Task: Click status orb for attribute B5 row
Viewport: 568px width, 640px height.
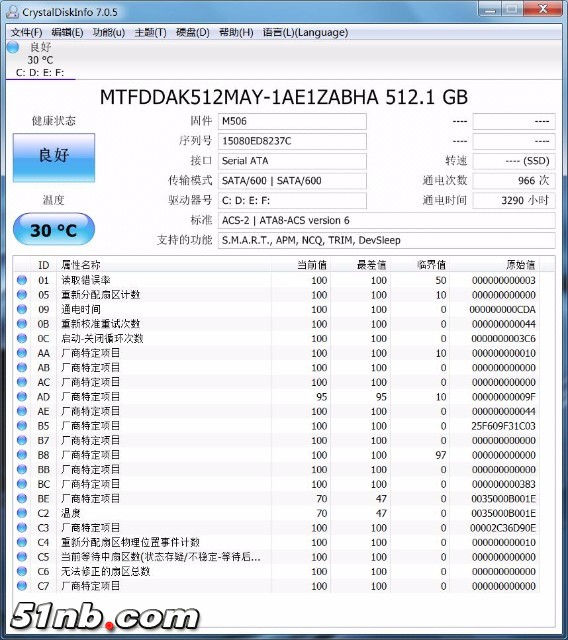Action: 22,426
